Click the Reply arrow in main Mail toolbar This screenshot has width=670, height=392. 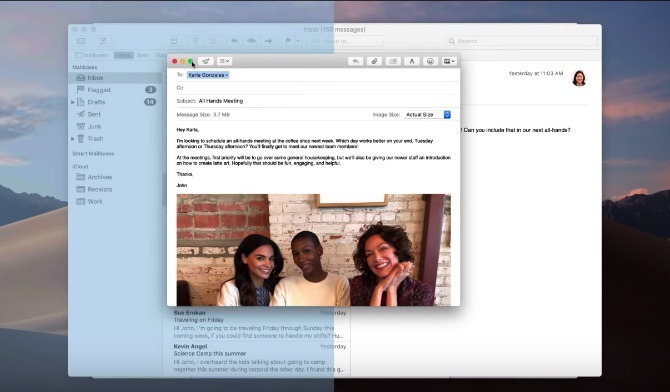click(x=235, y=41)
